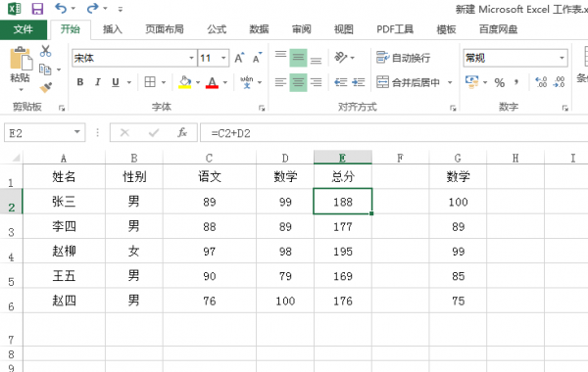Open the font color dropdown arrow
The height and width of the screenshot is (372, 588).
pos(225,82)
